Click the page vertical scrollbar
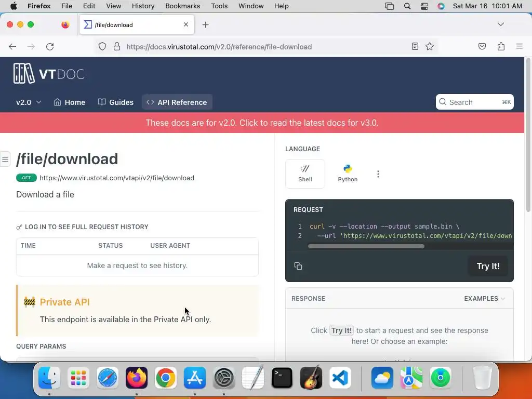The width and height of the screenshot is (532, 399). (528, 136)
